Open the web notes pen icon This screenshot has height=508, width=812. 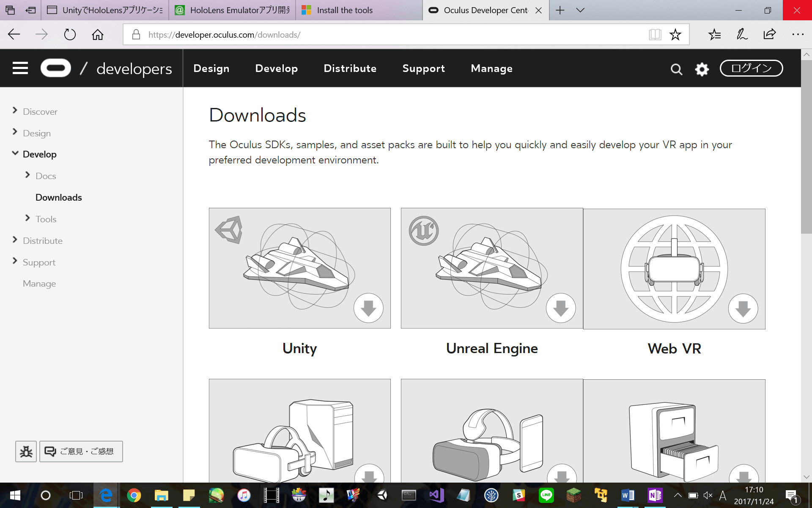click(x=742, y=34)
